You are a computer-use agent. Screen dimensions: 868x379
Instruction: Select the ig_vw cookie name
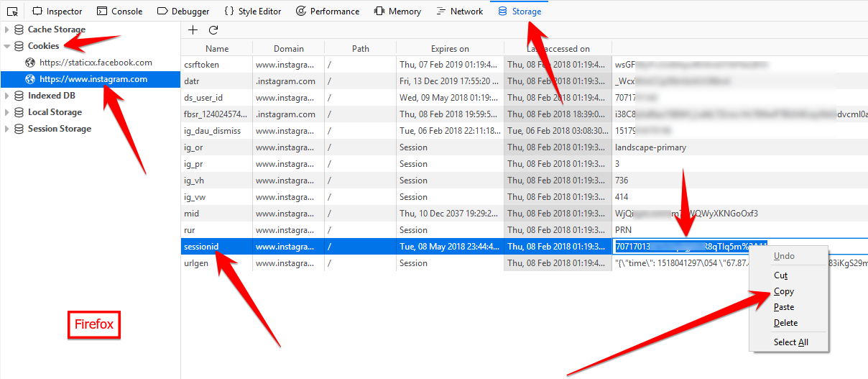[195, 197]
